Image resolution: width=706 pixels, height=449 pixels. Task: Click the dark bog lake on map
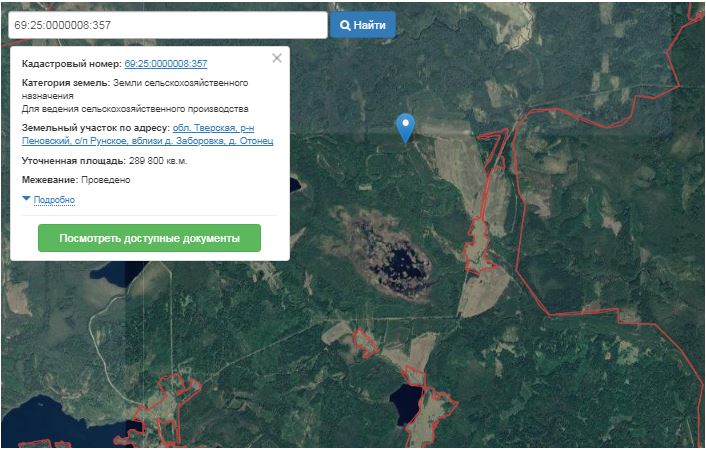398,263
